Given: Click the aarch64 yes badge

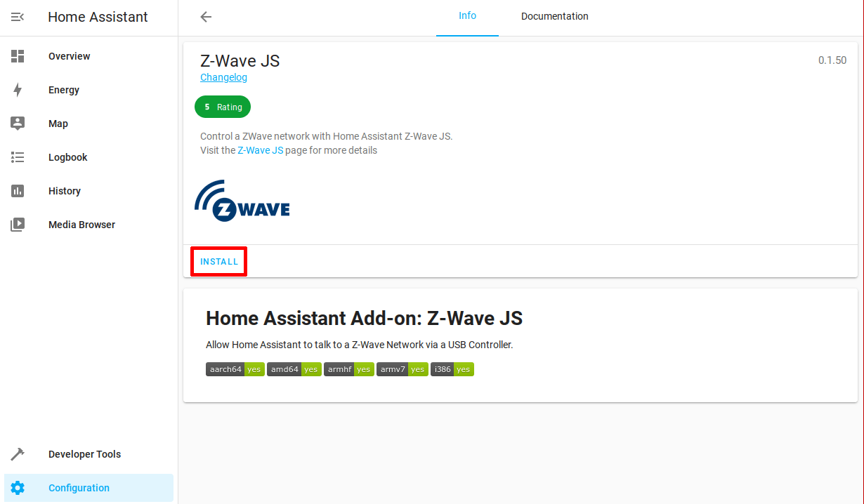Looking at the screenshot, I should pyautogui.click(x=235, y=369).
